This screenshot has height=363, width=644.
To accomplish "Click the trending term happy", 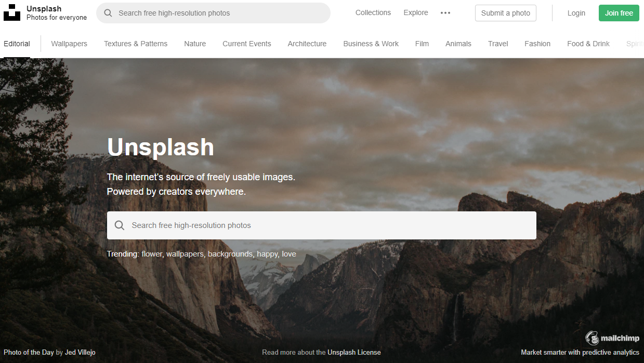I will pos(267,254).
